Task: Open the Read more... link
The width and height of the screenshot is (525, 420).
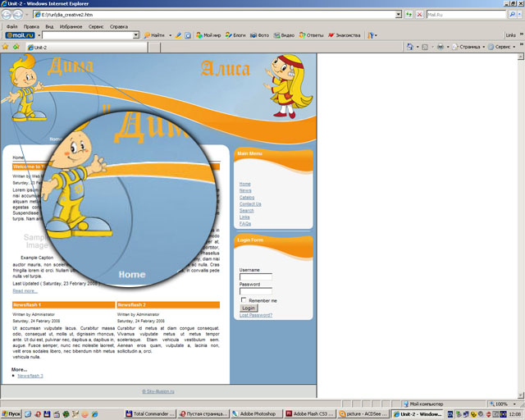Action: coord(25,290)
